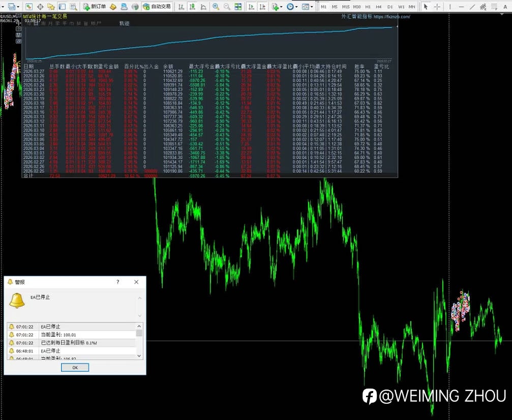Expand the indicators list dropdown arrow
The image size is (512, 420).
pyautogui.click(x=281, y=7)
